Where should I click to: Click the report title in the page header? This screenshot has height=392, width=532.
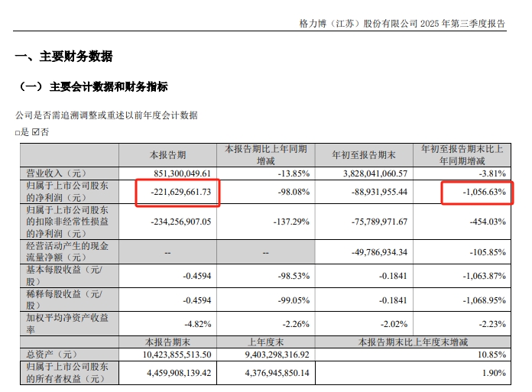pos(402,24)
